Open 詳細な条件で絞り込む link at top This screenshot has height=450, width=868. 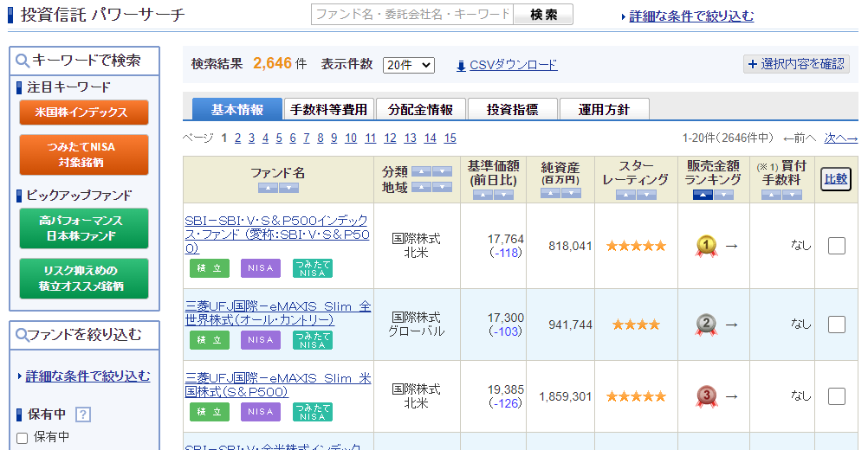tap(691, 16)
